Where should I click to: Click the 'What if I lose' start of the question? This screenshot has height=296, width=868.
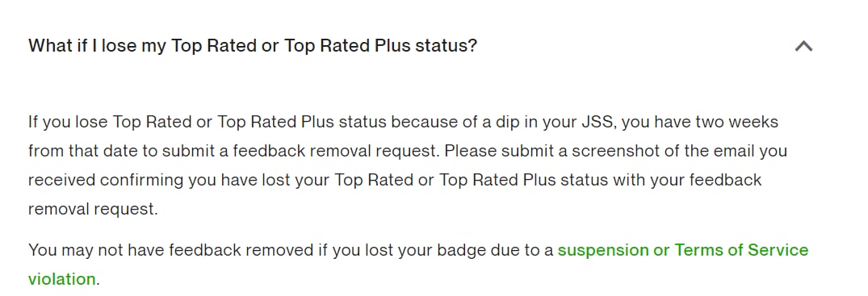[80, 45]
